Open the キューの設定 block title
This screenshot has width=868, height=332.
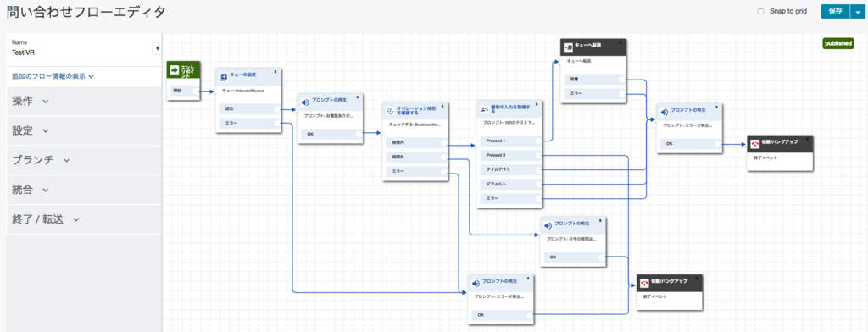tap(242, 75)
